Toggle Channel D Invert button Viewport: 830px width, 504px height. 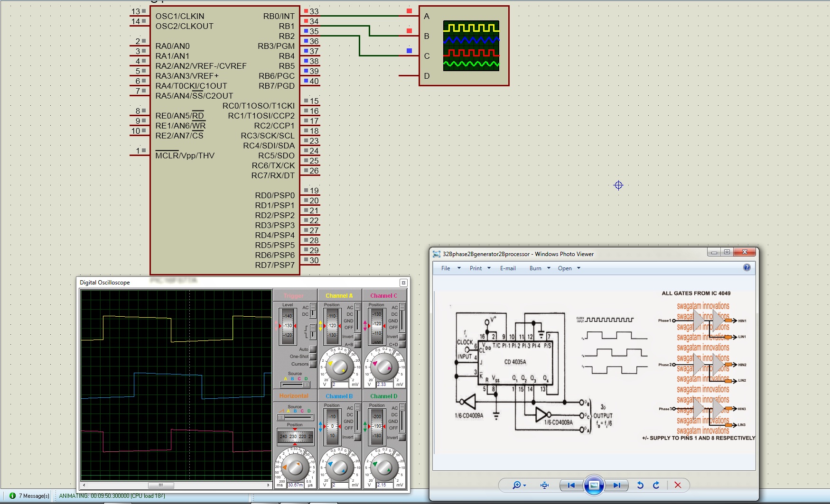402,437
